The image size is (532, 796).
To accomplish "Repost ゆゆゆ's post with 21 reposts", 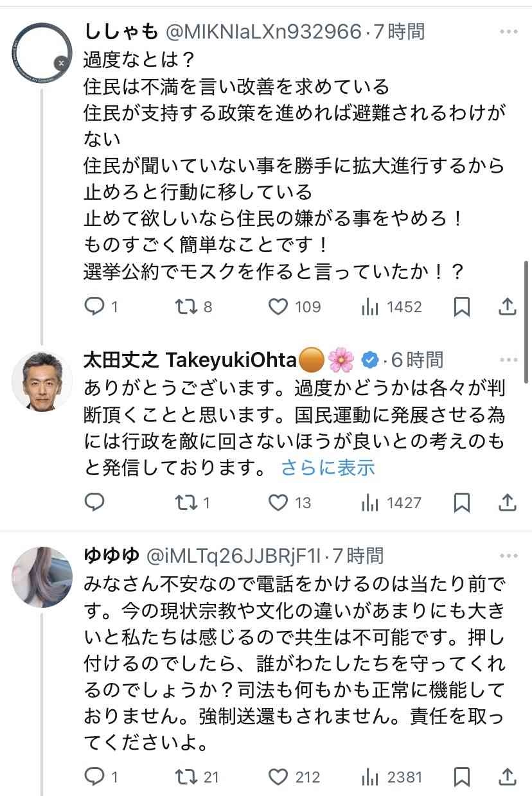I will pyautogui.click(x=186, y=777).
